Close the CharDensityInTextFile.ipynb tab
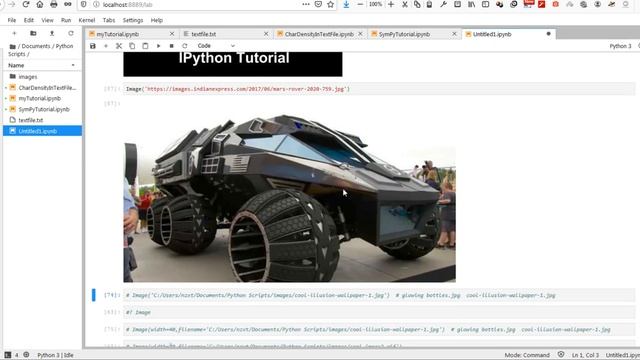Screen dimensions: 640x360 (360, 34)
